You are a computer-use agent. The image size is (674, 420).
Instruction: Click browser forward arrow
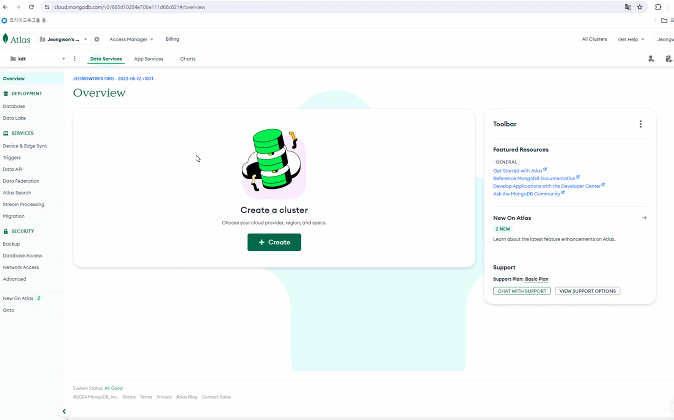click(x=18, y=7)
